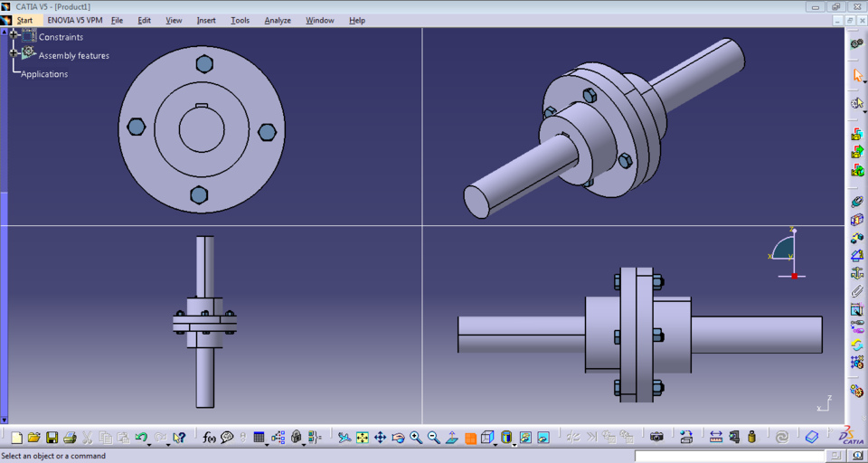The height and width of the screenshot is (463, 868).
Task: Open the View menu
Action: 174,21
